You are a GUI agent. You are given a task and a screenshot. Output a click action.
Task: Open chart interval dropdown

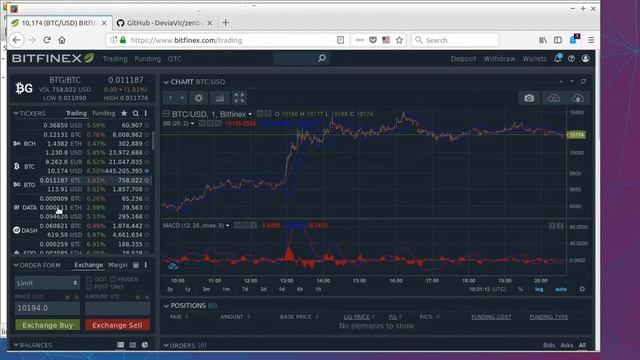pyautogui.click(x=176, y=98)
